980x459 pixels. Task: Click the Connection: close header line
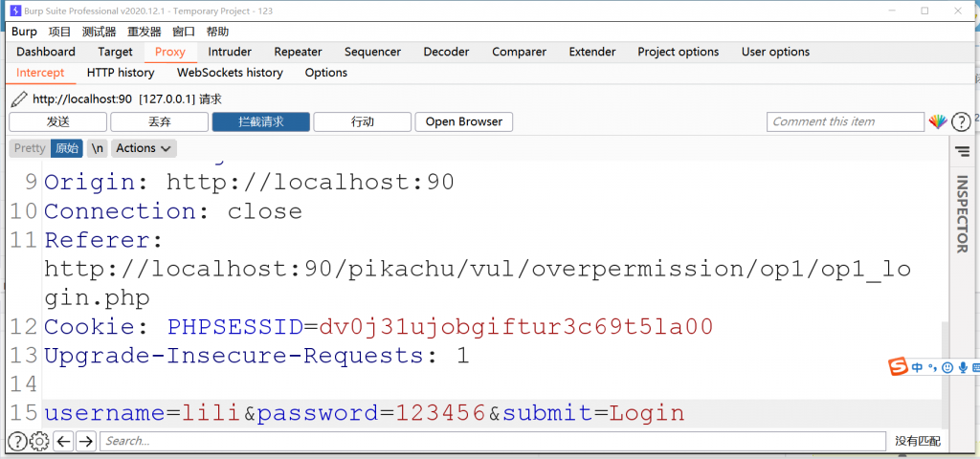click(173, 211)
